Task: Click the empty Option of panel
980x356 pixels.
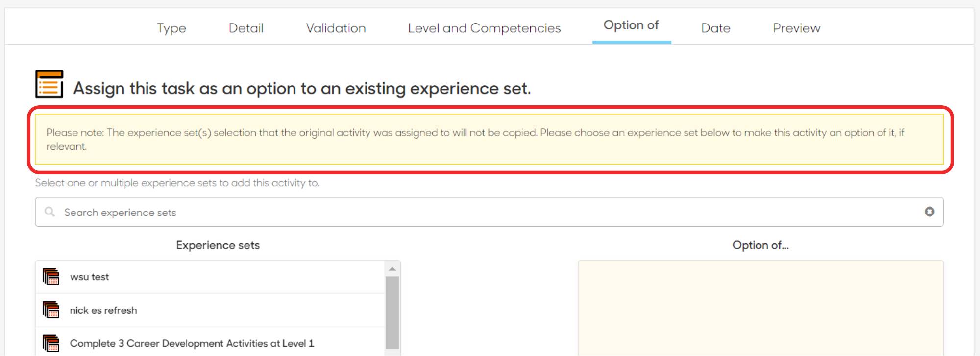Action: coord(760,309)
